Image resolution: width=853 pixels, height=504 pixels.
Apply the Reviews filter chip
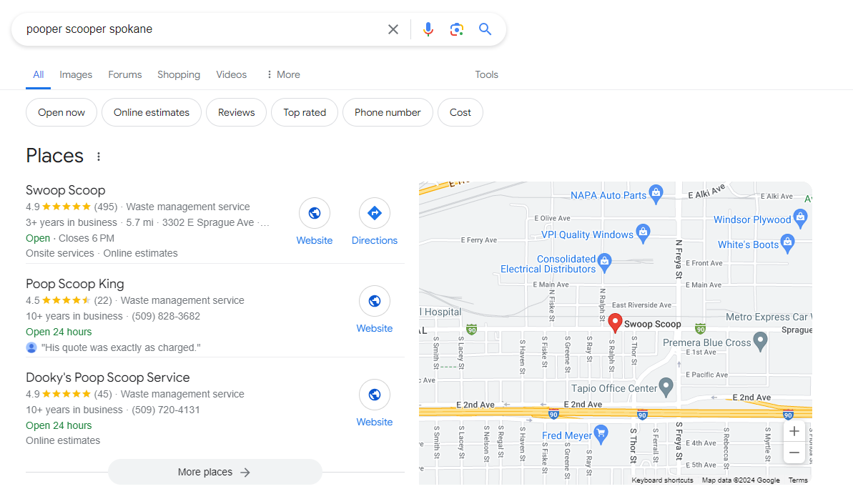click(236, 112)
